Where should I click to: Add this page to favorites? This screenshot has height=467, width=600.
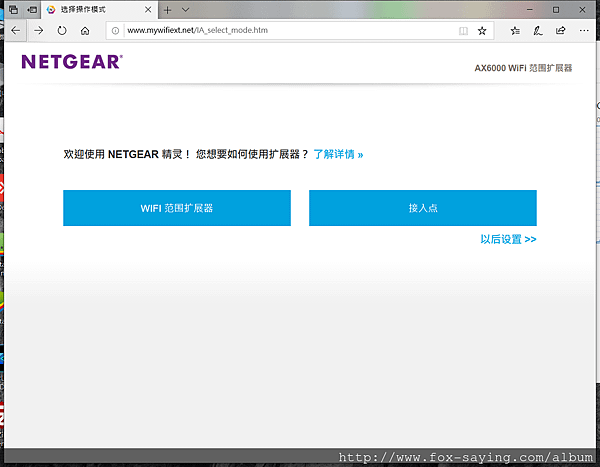coord(482,31)
